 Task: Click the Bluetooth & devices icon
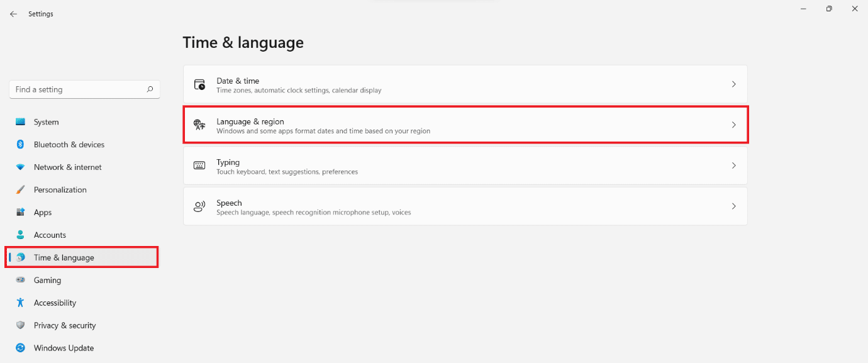click(21, 145)
